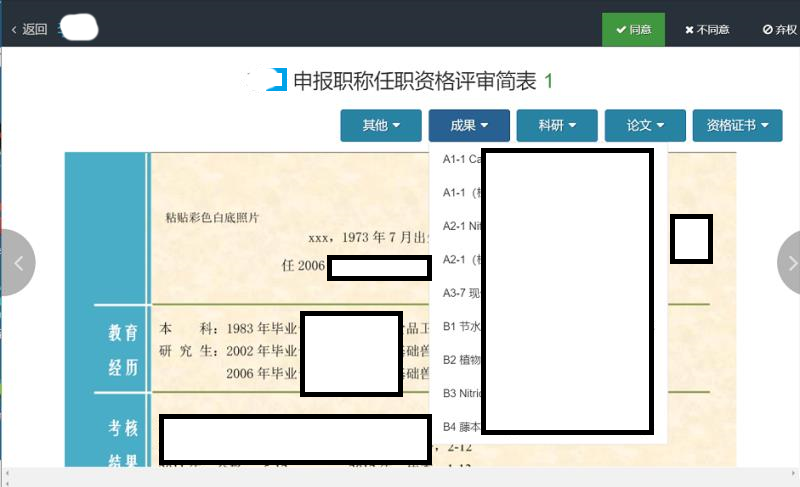This screenshot has height=487, width=800.
Task: Open the 科研 dropdown menu
Action: coord(557,126)
